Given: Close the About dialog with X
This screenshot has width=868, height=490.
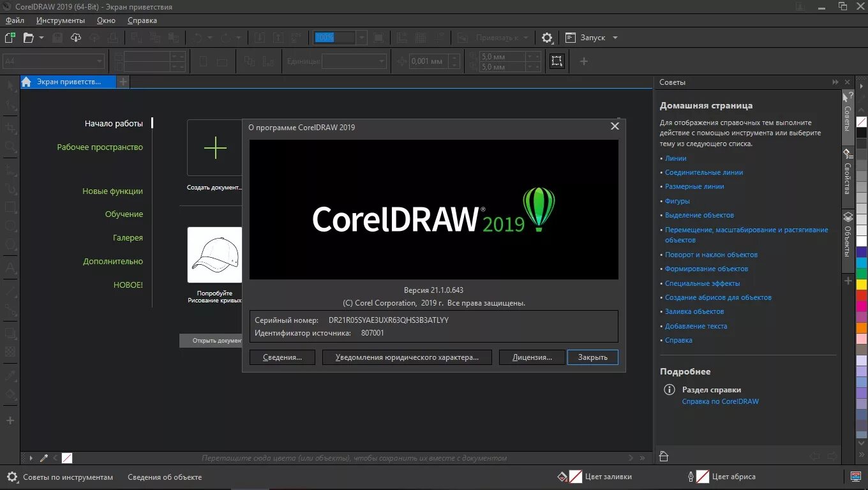Looking at the screenshot, I should 615,126.
